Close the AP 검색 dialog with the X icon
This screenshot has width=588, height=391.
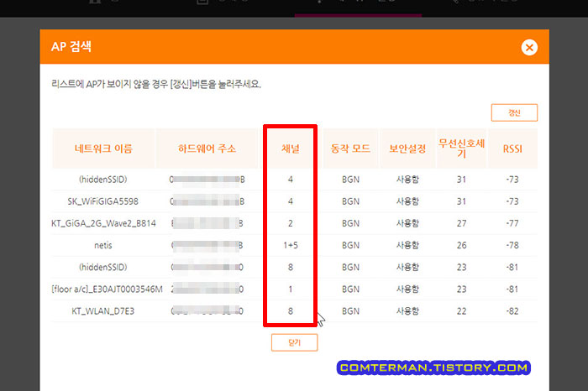(x=529, y=48)
